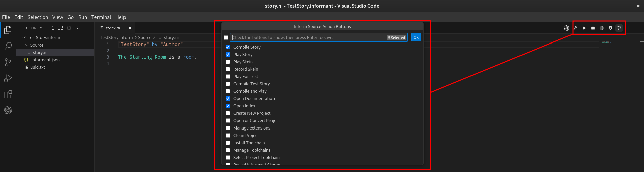Uncheck the Open Documentation checkbox

(228, 99)
